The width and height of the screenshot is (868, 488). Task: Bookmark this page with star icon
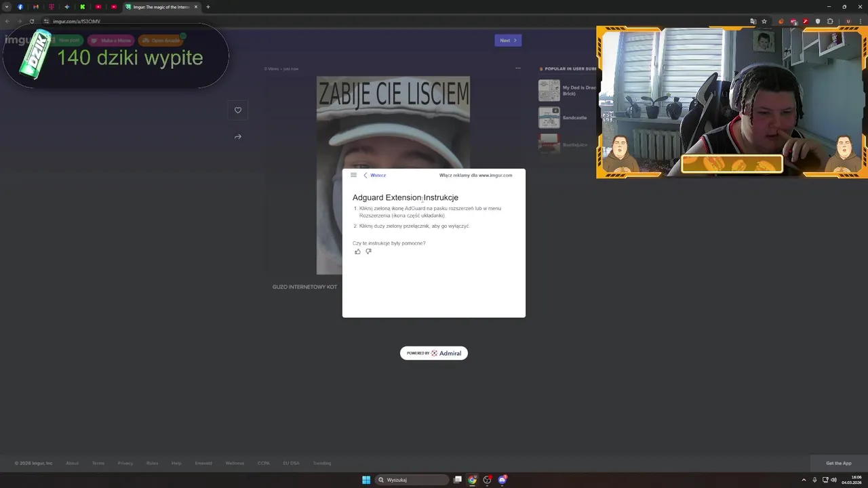(764, 21)
